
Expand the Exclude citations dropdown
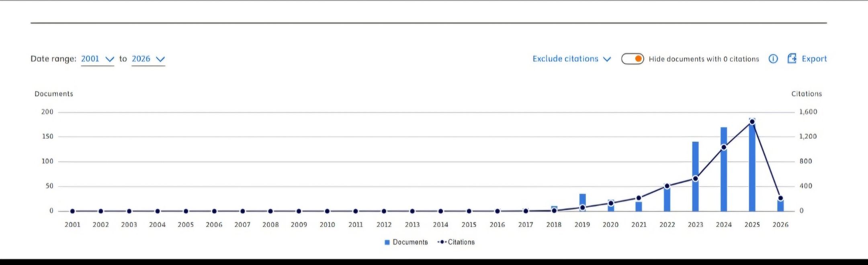(x=571, y=59)
